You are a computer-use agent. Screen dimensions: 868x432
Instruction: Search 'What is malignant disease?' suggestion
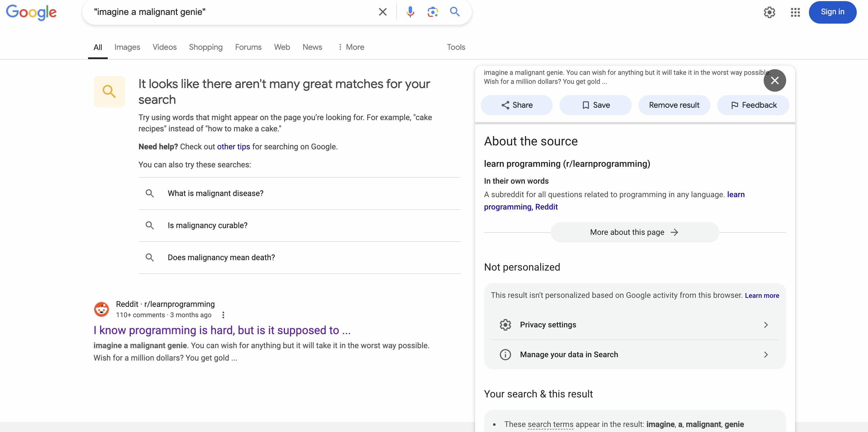pyautogui.click(x=299, y=193)
